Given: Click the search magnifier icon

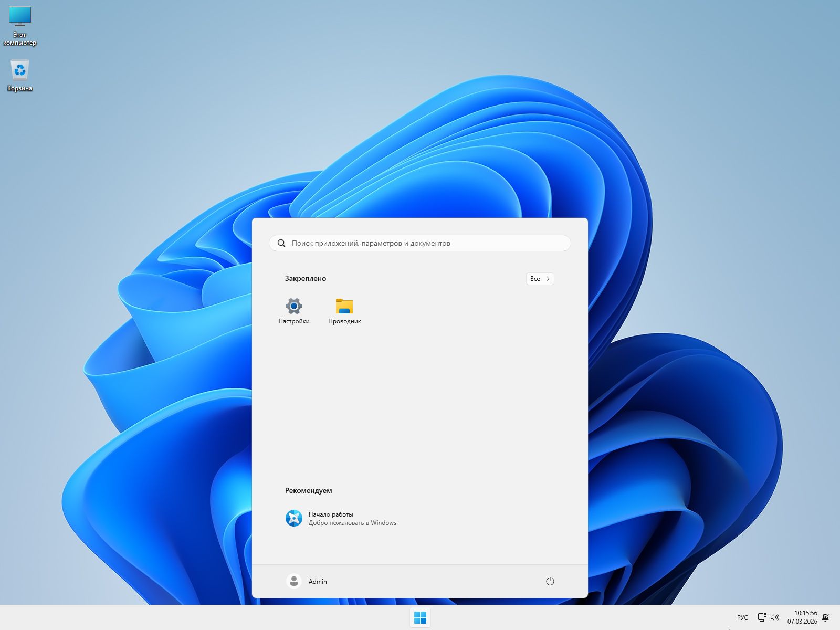Looking at the screenshot, I should [281, 243].
